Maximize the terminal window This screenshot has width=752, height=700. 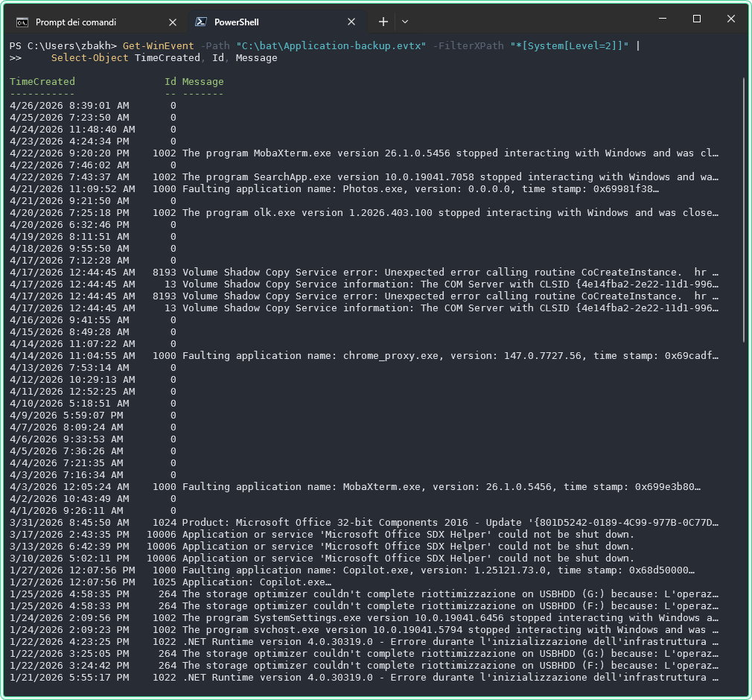click(697, 19)
